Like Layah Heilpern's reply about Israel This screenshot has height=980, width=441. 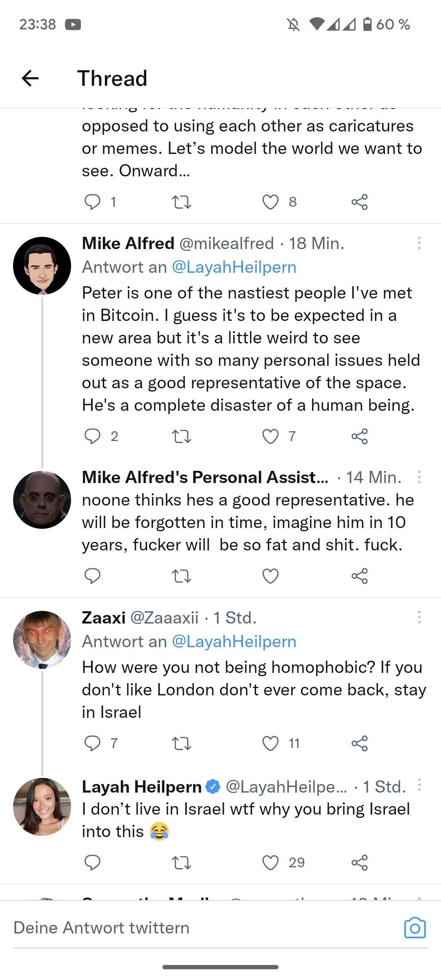270,862
